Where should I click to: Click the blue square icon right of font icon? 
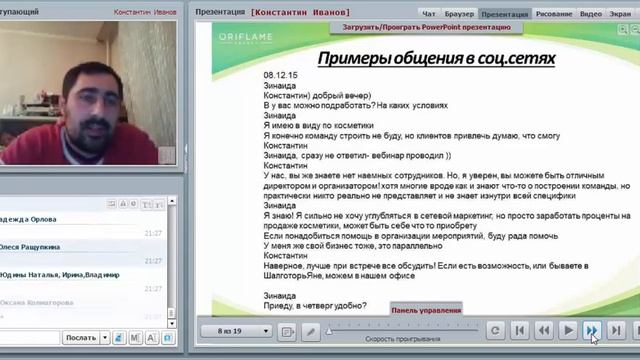click(x=168, y=338)
